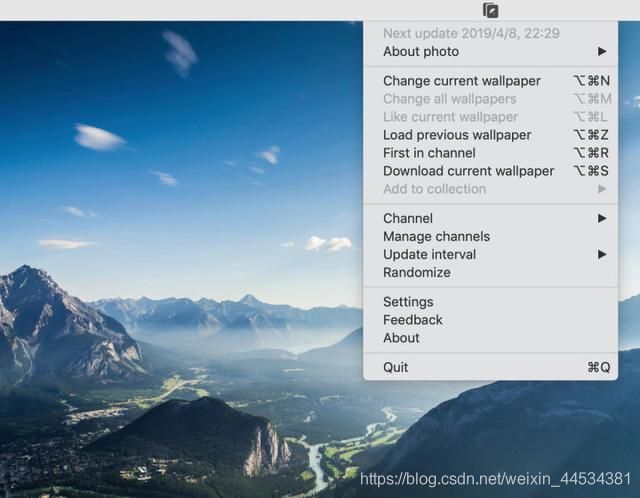Click the Next update 2019/4/8, 22:29 text
This screenshot has width=640, height=498.
471,33
